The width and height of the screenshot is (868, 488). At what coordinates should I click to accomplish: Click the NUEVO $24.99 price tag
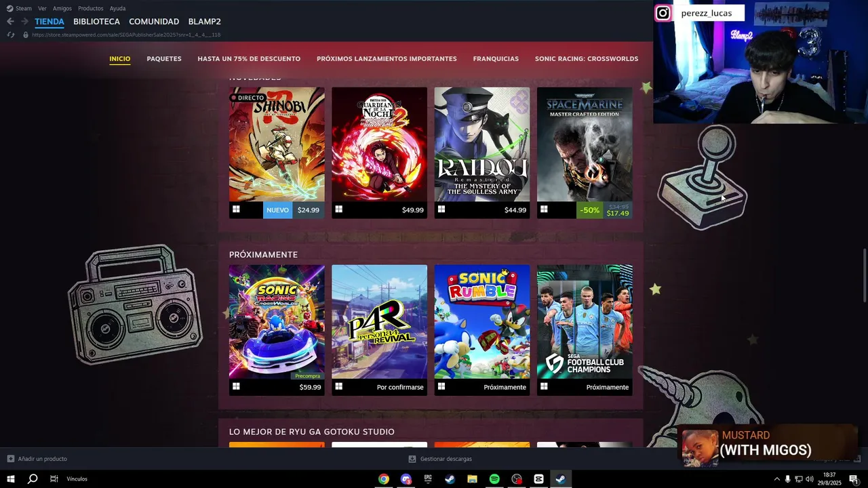tap(294, 210)
